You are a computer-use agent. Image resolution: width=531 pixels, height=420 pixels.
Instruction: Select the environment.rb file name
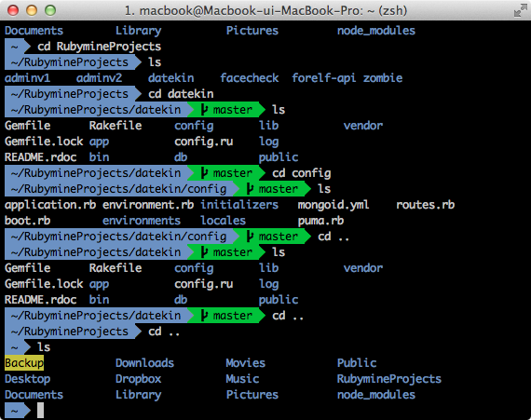click(x=148, y=205)
